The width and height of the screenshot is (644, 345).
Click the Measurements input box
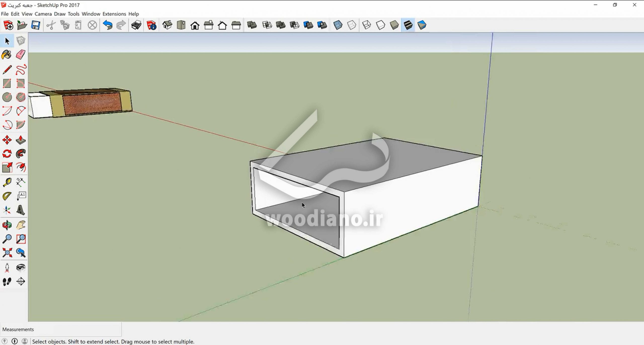click(x=61, y=329)
